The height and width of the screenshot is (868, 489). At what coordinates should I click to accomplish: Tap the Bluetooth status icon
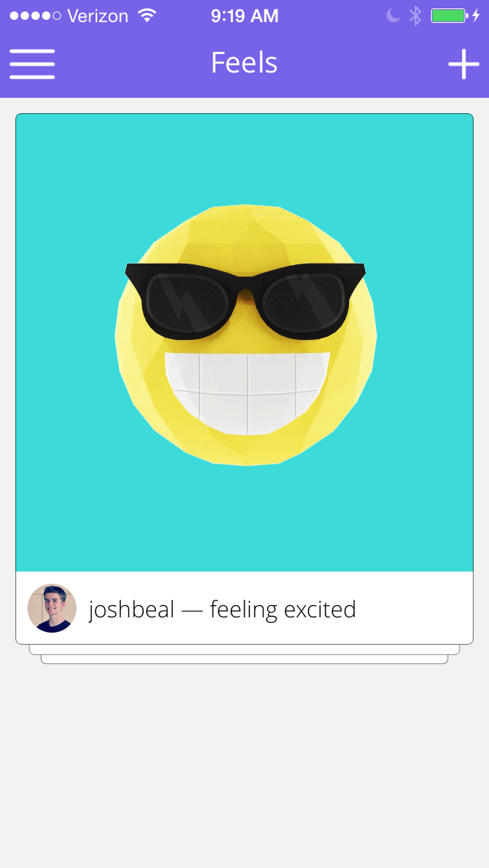pyautogui.click(x=416, y=15)
